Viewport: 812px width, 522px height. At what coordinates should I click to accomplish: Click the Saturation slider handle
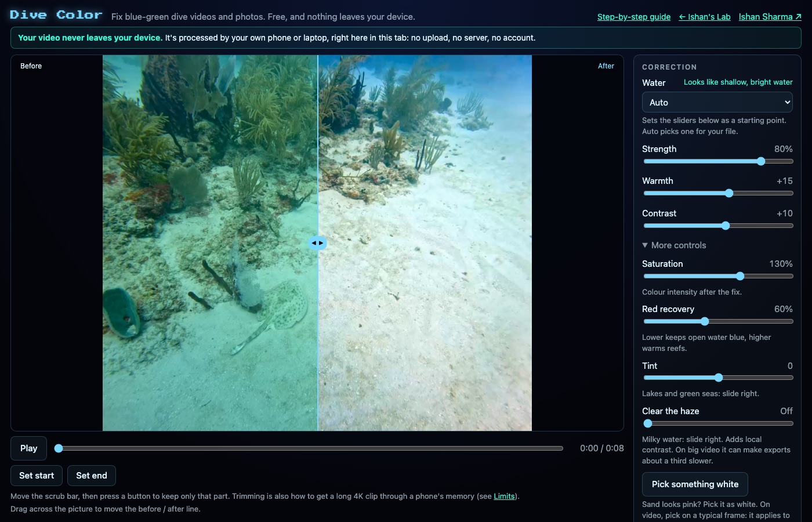(x=739, y=276)
